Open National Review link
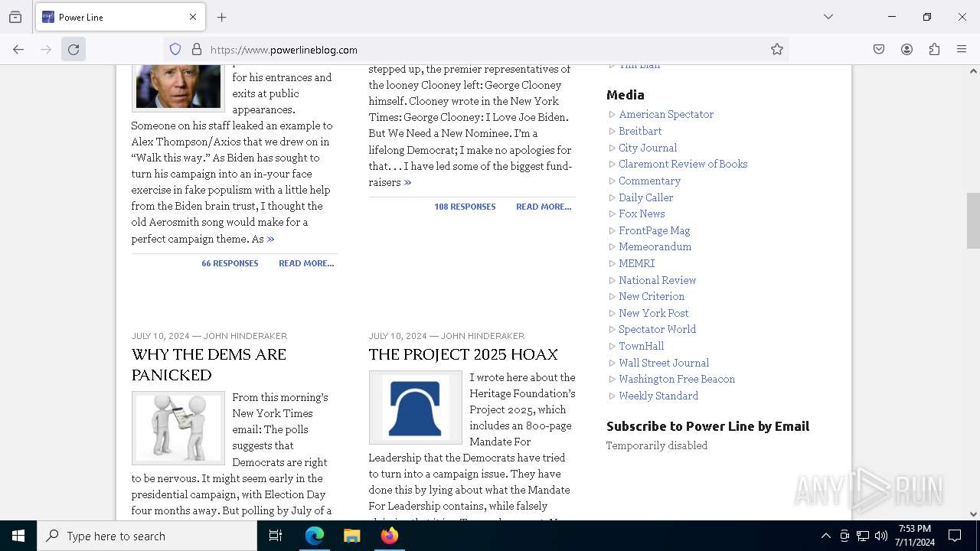Viewport: 980px width, 551px height. [658, 280]
